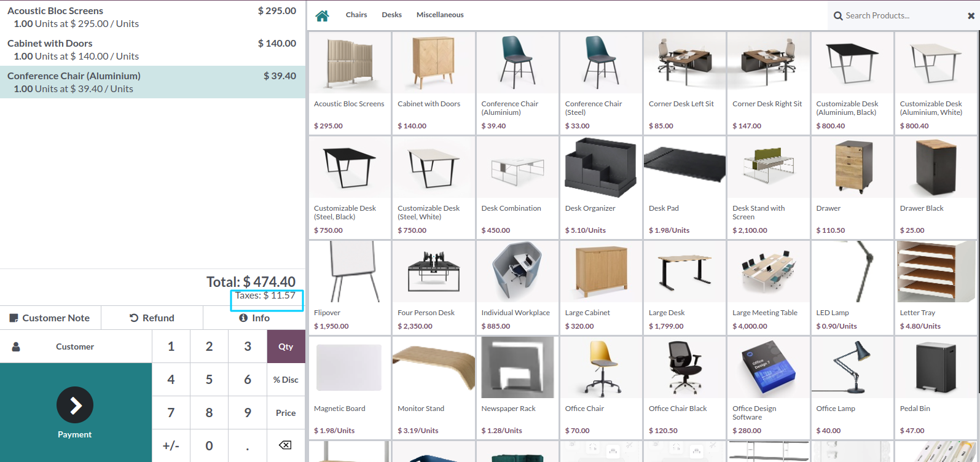The image size is (980, 462).
Task: Switch numpad to Price mode
Action: click(x=286, y=413)
